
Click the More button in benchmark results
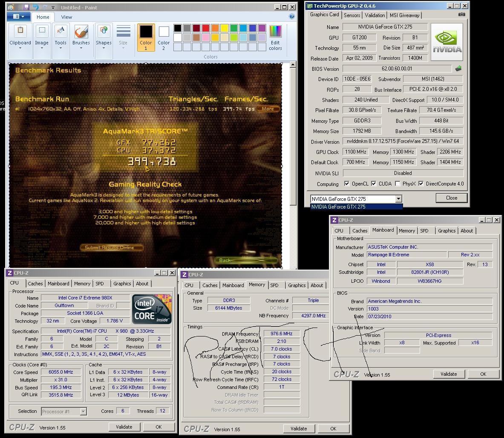coord(268,109)
